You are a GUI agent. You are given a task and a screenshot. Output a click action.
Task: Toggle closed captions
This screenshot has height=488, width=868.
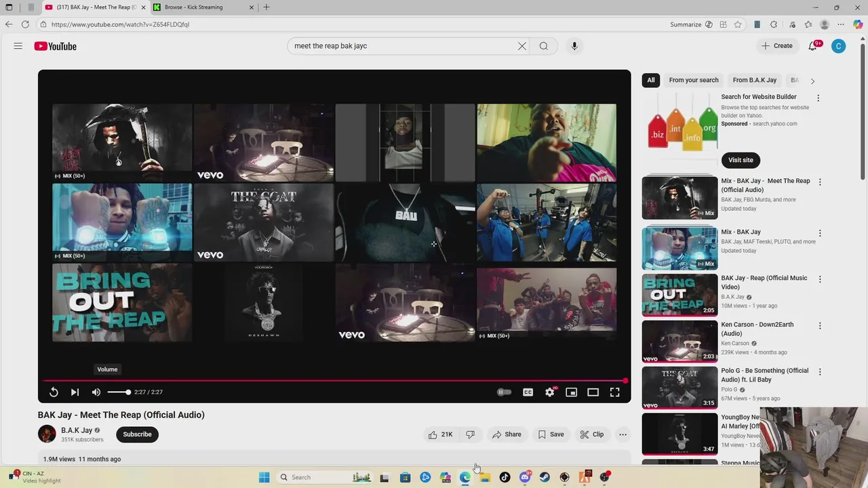click(528, 392)
